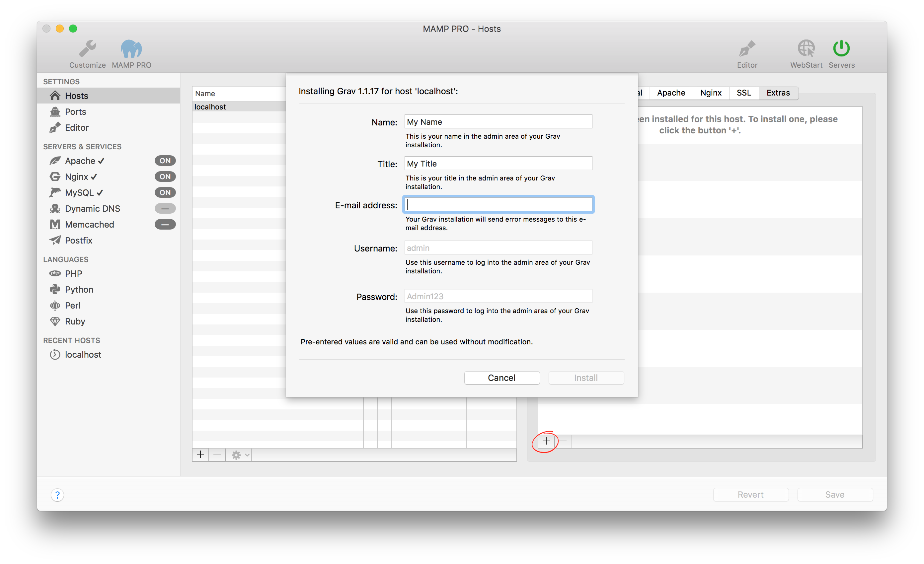Click the E-mail address field
924x564 pixels.
point(498,205)
